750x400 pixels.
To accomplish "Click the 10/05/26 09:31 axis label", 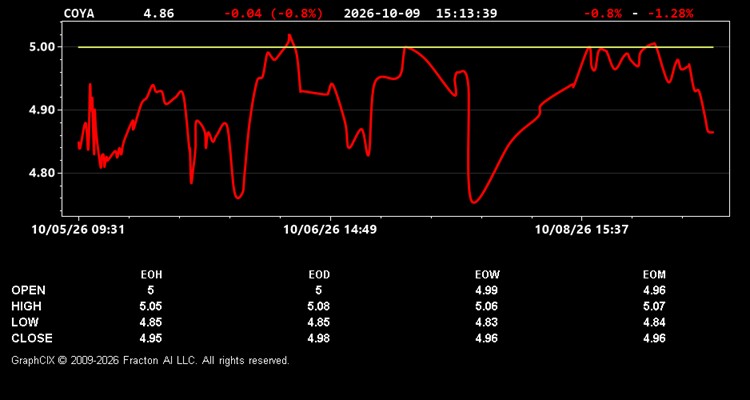I will 78,229.
